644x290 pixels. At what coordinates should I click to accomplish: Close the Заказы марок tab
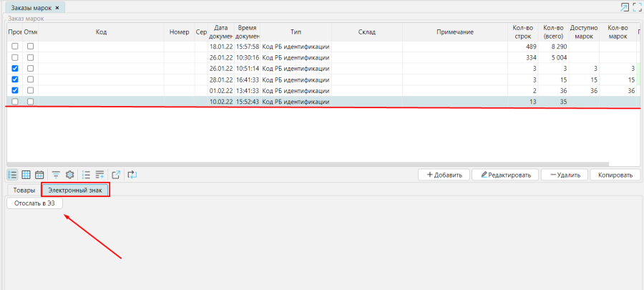(x=57, y=7)
